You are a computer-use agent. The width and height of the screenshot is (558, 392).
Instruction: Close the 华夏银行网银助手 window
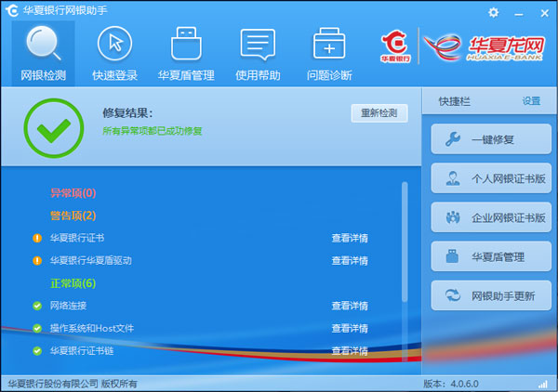pos(544,13)
